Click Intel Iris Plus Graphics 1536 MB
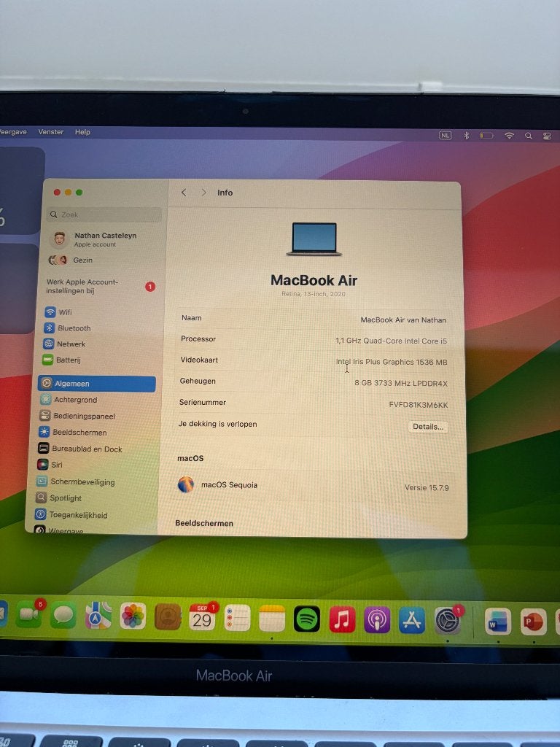 pos(392,362)
